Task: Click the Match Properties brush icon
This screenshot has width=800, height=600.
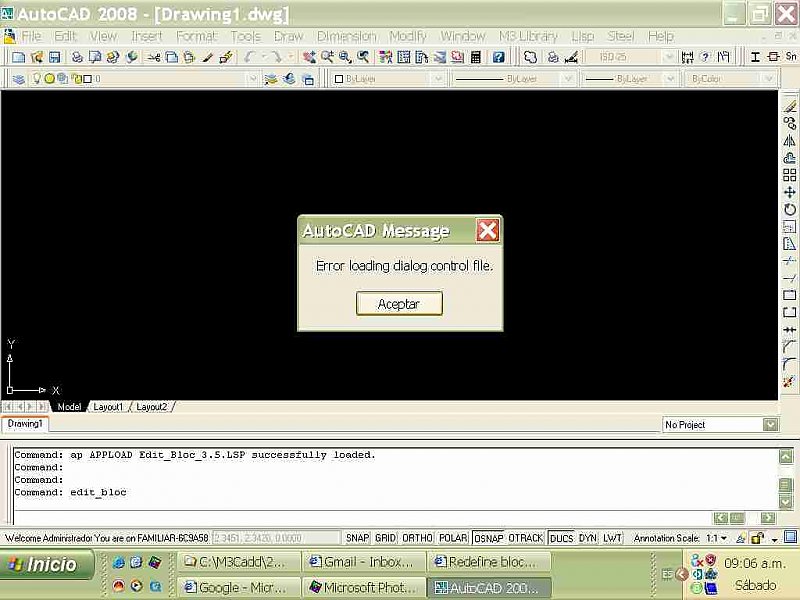Action: [208, 57]
